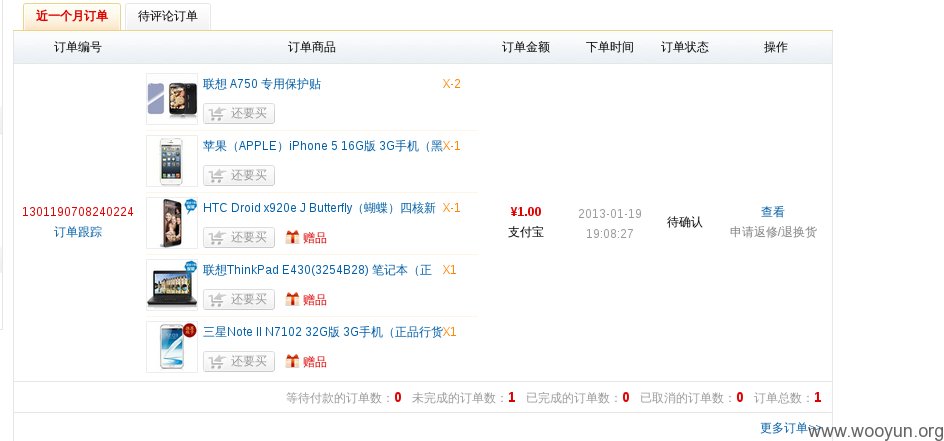
Task: Open 订单跟踪 order tracking link
Action: pyautogui.click(x=78, y=232)
